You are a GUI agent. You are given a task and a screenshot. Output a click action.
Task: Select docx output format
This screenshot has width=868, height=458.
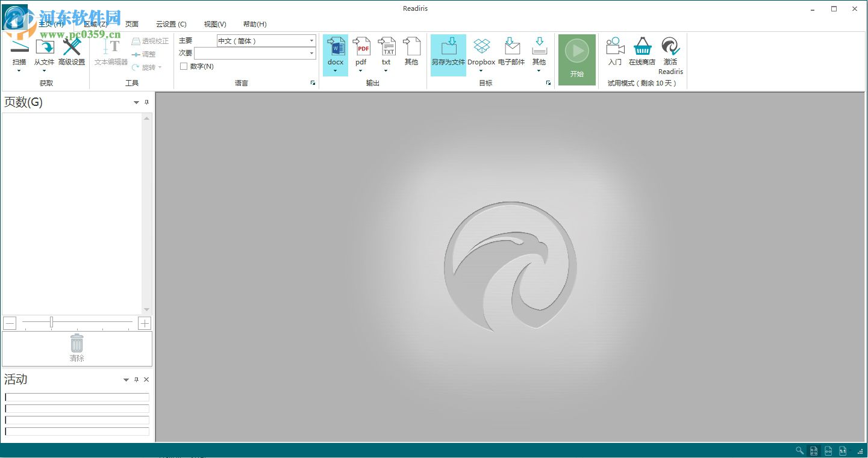coord(336,51)
